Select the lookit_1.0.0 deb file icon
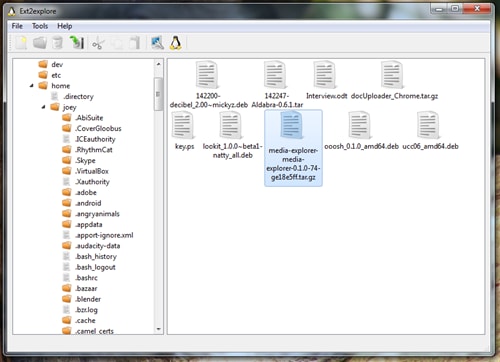Screen dimensions: 500x362 point(232,125)
